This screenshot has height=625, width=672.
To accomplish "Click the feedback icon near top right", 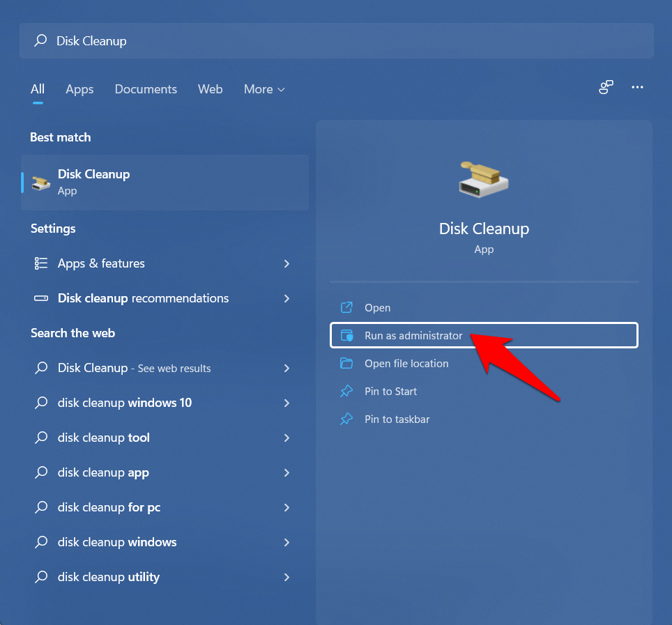I will click(x=606, y=88).
